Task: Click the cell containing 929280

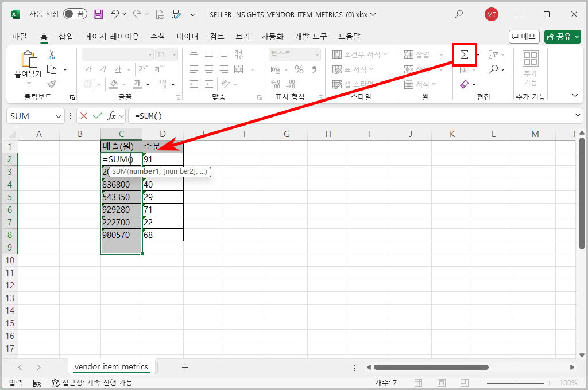Action: pos(122,210)
